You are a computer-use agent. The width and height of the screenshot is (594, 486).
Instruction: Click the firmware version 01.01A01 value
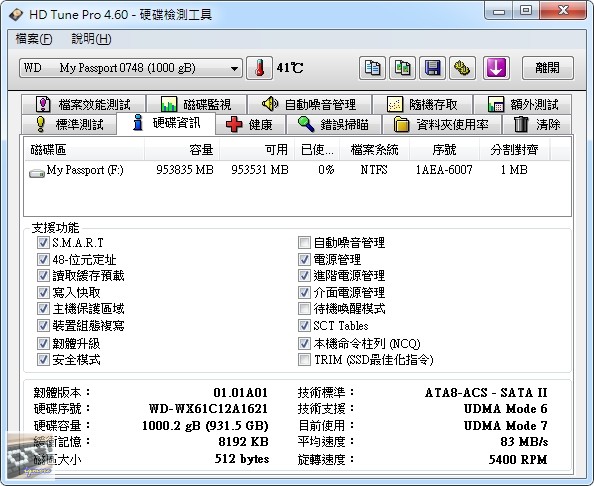pyautogui.click(x=241, y=393)
